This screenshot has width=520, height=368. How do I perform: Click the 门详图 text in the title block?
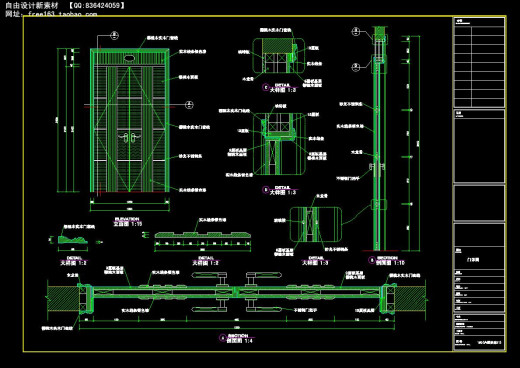coord(473,260)
